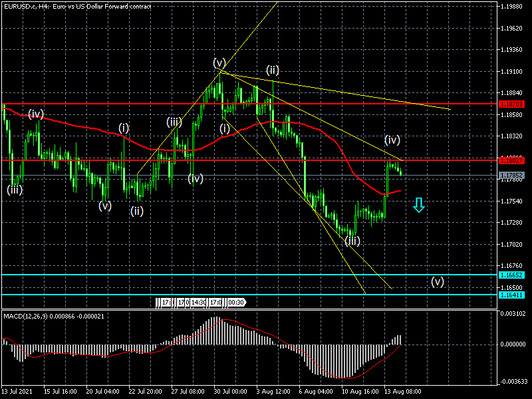Select the (v) wave label at chart peak

pos(219,63)
